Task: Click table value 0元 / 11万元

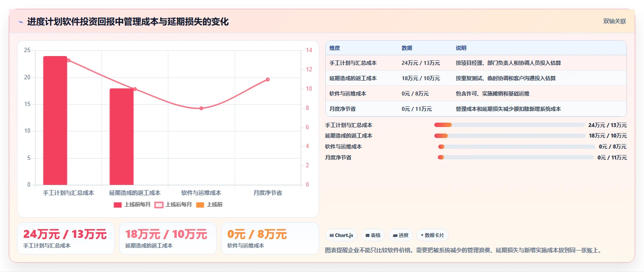Action: pyautogui.click(x=416, y=109)
